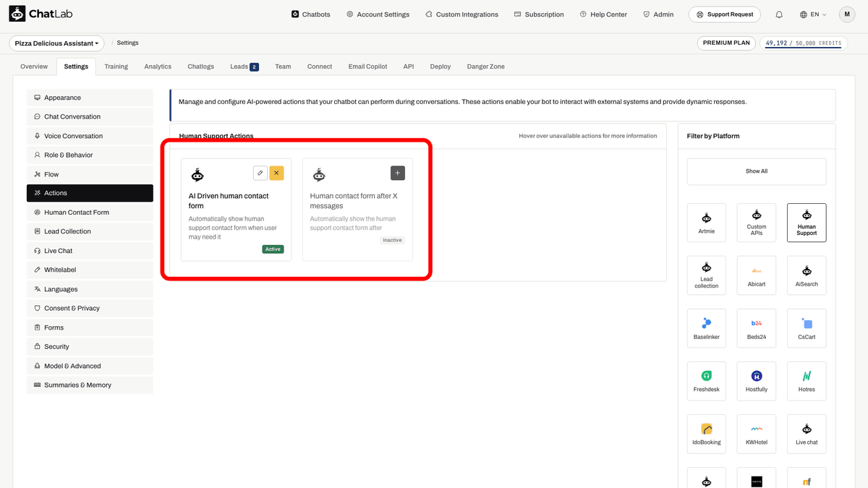Filter by Baselinker platform

tap(707, 328)
